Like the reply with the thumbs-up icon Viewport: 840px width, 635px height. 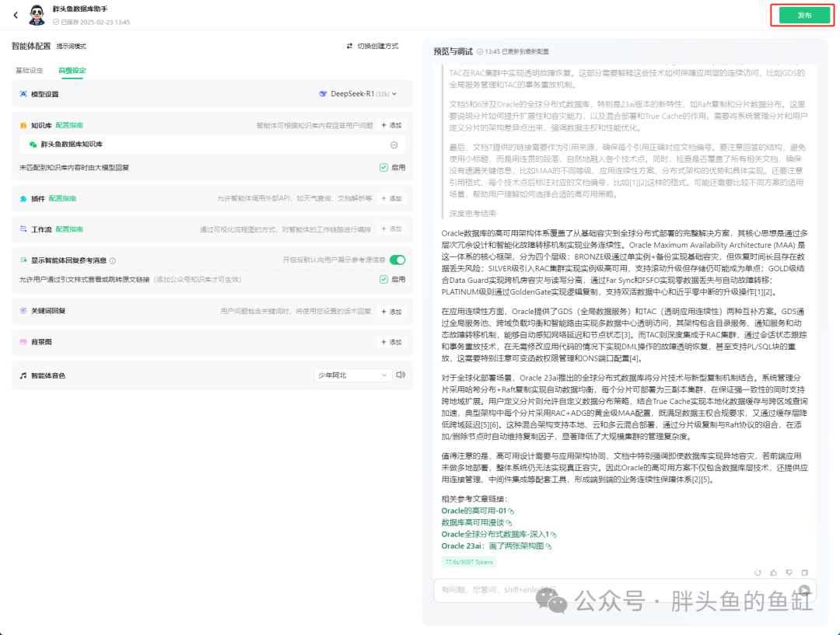[x=774, y=573]
